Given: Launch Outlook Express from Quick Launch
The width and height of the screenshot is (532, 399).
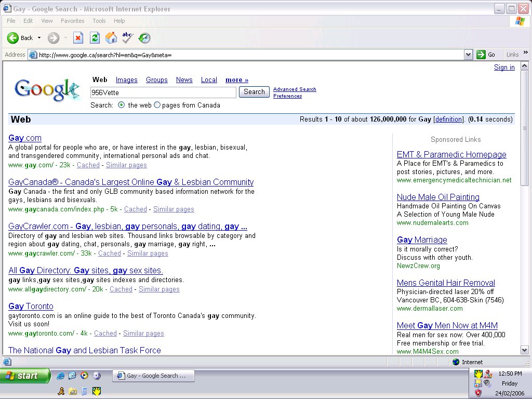Looking at the screenshot, I should pos(73,376).
